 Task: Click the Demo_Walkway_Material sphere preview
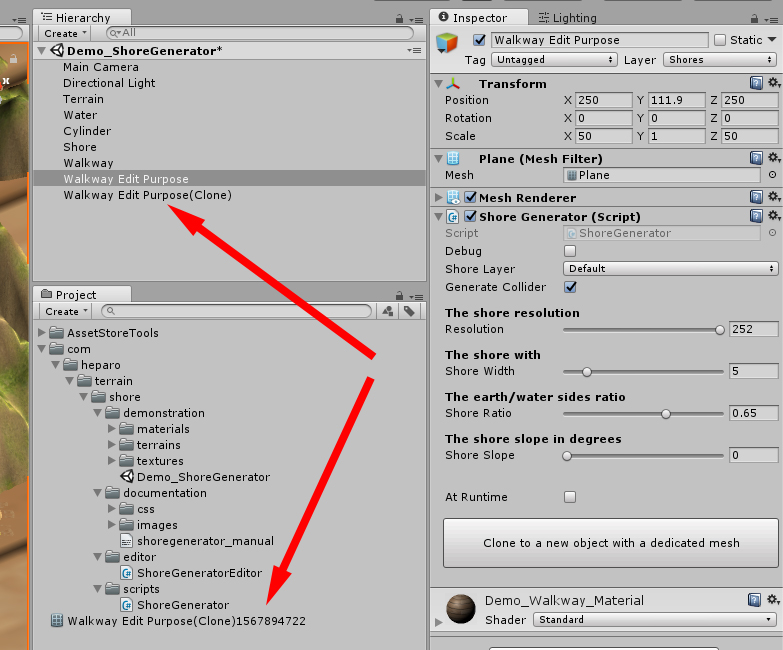click(460, 609)
